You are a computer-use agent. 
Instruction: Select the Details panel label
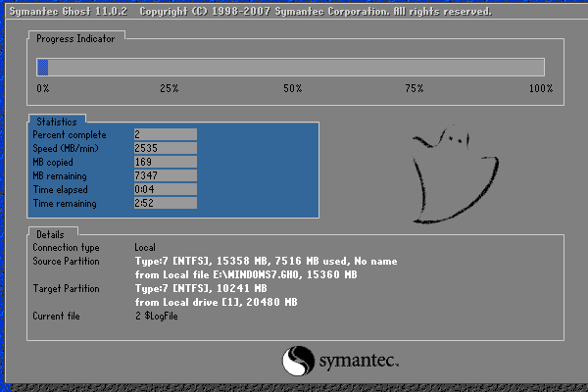click(x=50, y=234)
